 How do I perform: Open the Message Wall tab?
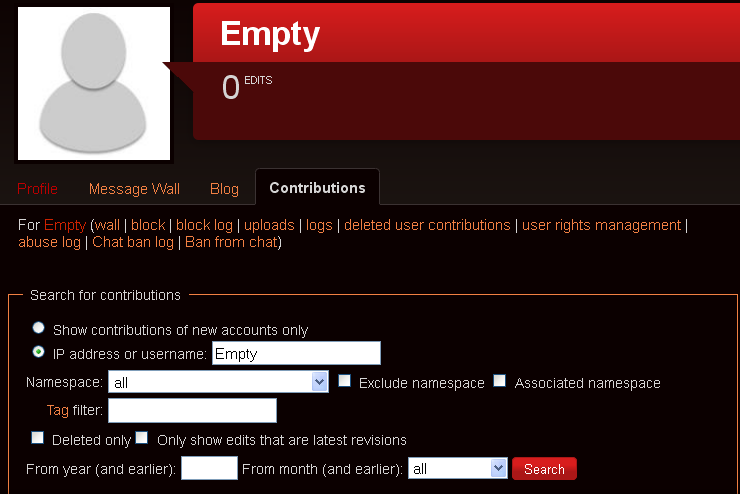click(135, 189)
